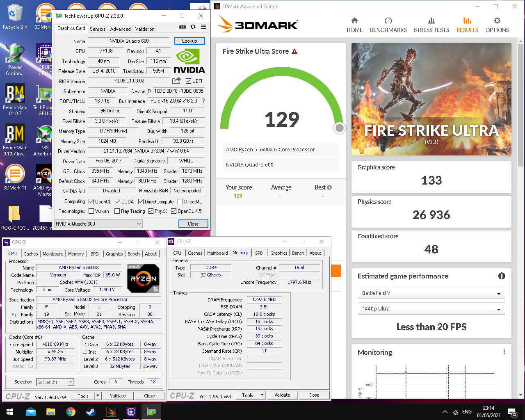The image size is (525, 420).
Task: Open Recycle Bin desktop icon
Action: tap(15, 17)
